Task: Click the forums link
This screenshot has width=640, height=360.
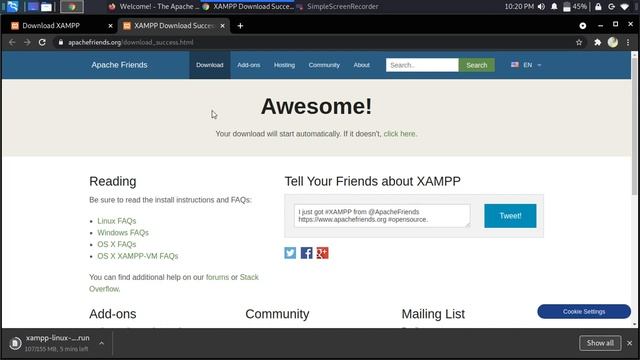Action: click(x=217, y=277)
